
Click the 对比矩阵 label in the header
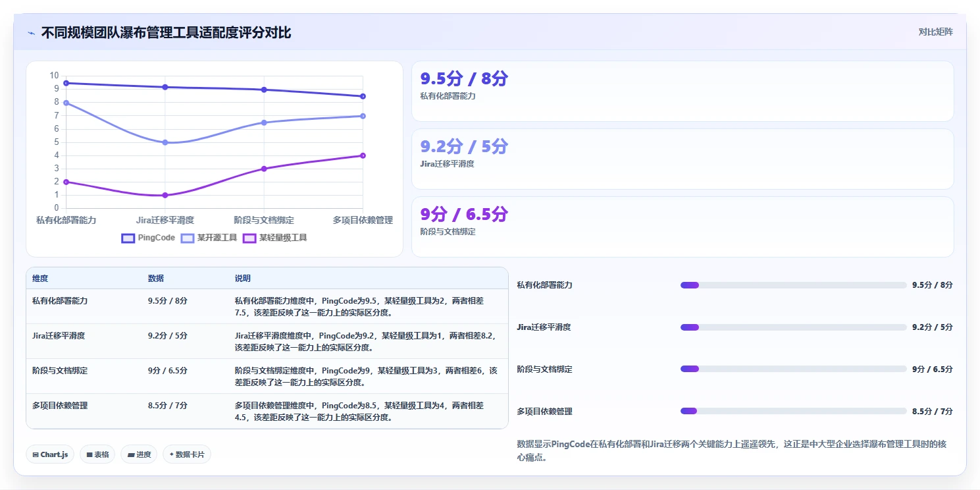[x=936, y=32]
